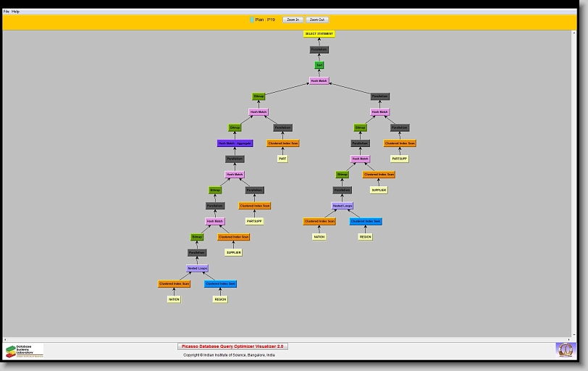
Task: Select the SELECT STATEMENT root node
Action: click(x=319, y=34)
